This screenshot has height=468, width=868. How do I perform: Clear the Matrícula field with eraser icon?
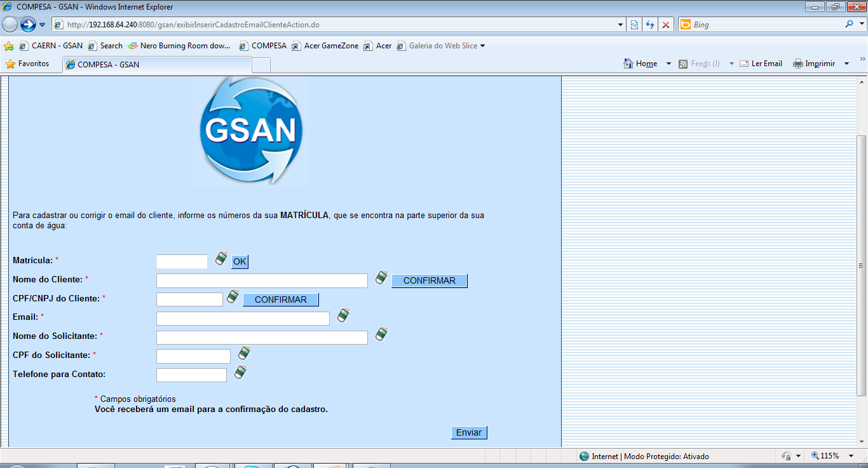tap(221, 258)
